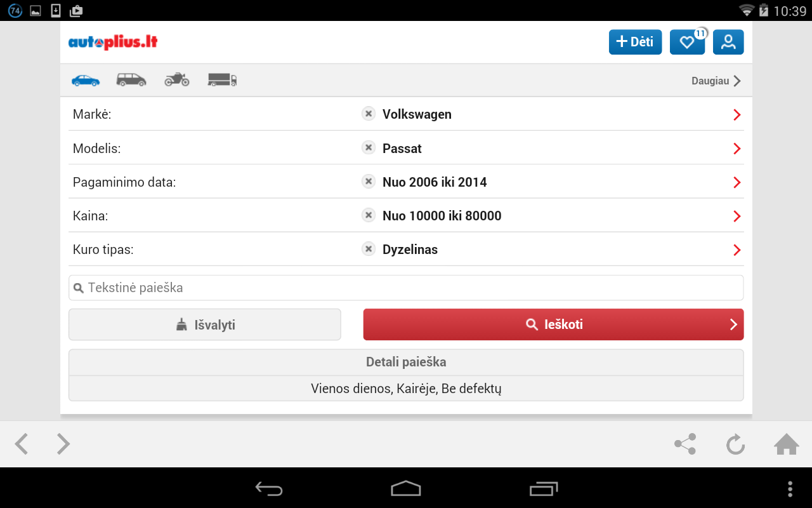812x508 pixels.
Task: Tap the image notification icon in status bar
Action: pyautogui.click(x=36, y=11)
